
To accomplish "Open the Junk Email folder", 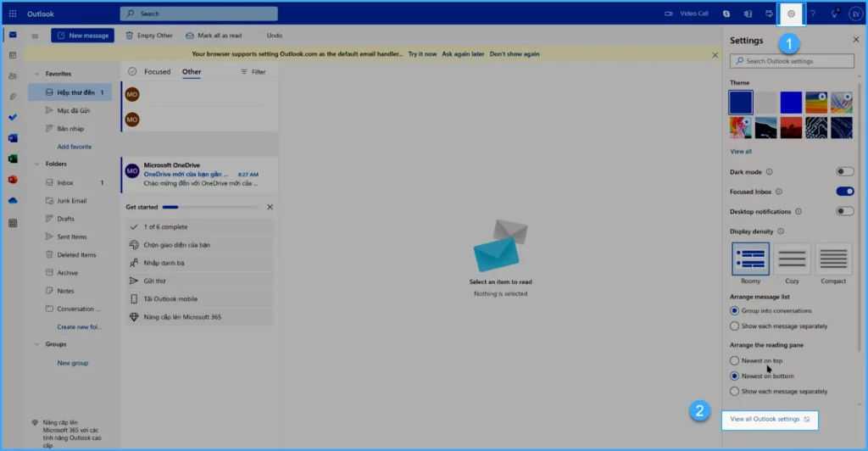I will point(71,201).
